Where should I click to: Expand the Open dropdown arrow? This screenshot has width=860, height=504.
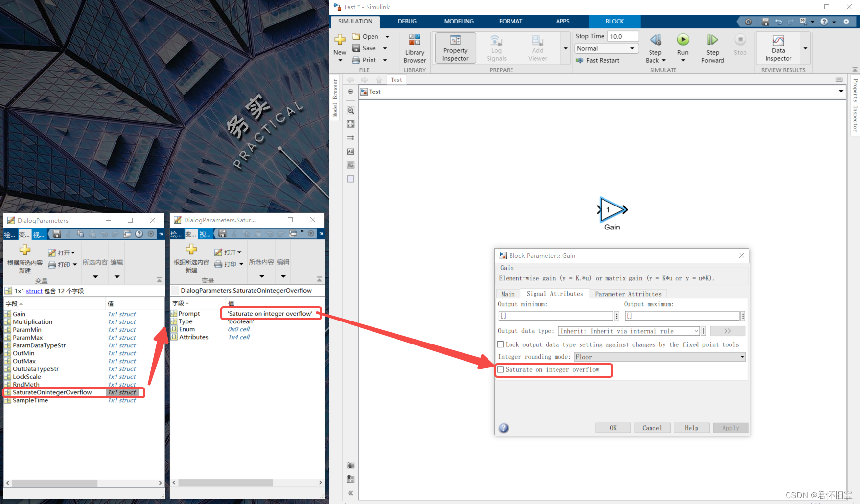(387, 36)
